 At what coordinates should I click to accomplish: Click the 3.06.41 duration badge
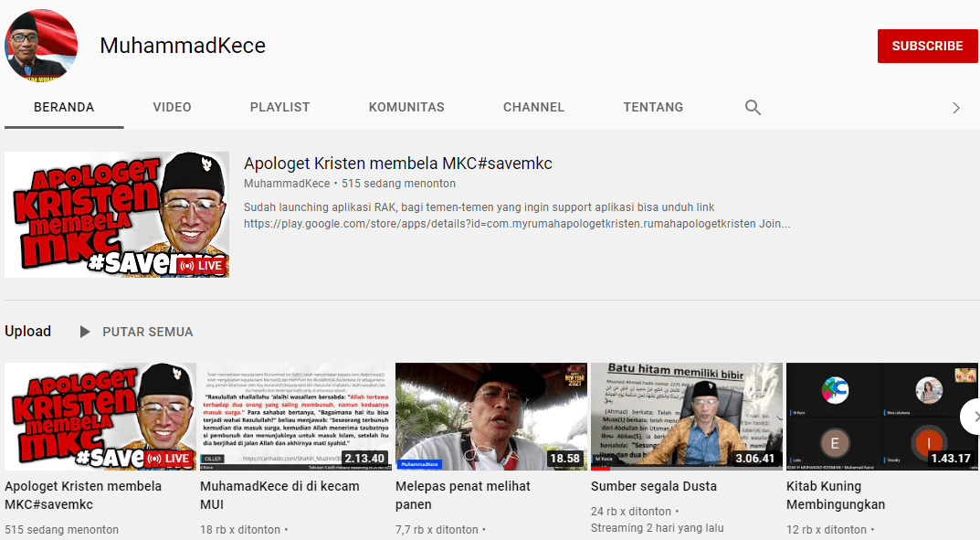pyautogui.click(x=755, y=458)
